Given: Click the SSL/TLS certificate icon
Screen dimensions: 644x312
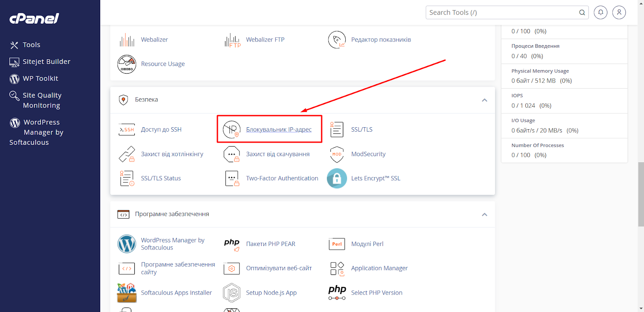Looking at the screenshot, I should tap(337, 130).
